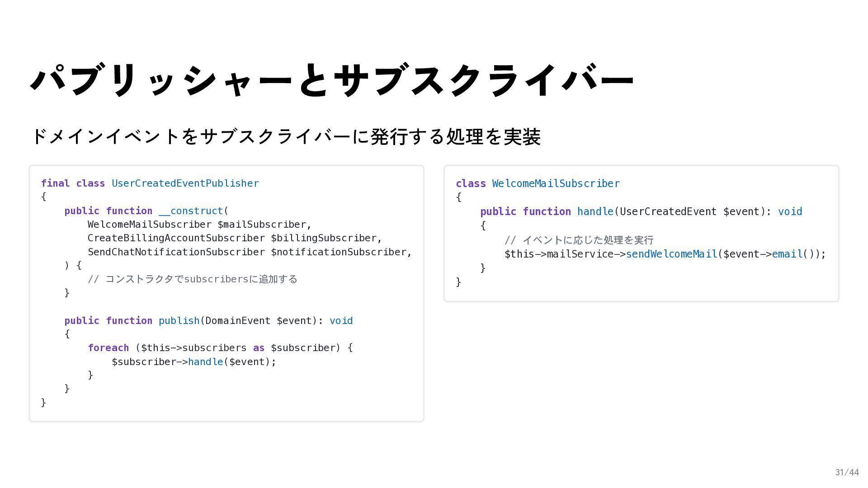Click the slide page number 31/44
The height and width of the screenshot is (488, 868).
[847, 472]
